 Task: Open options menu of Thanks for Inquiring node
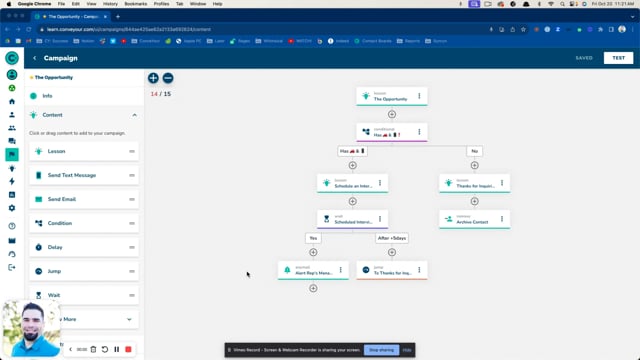point(502,183)
